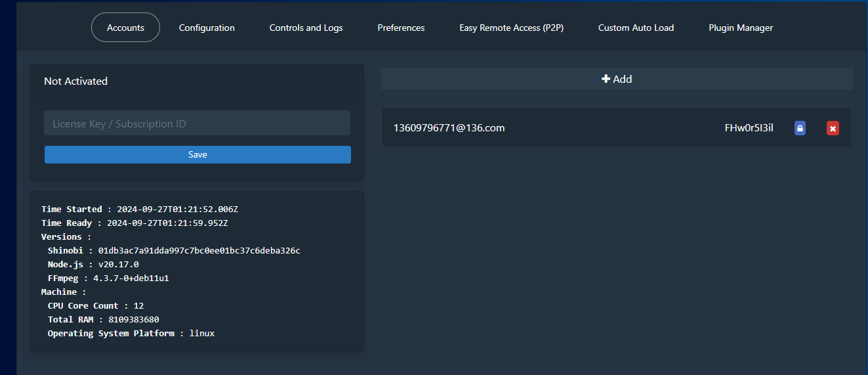
Task: Go to the Preferences tab
Action: tap(401, 28)
